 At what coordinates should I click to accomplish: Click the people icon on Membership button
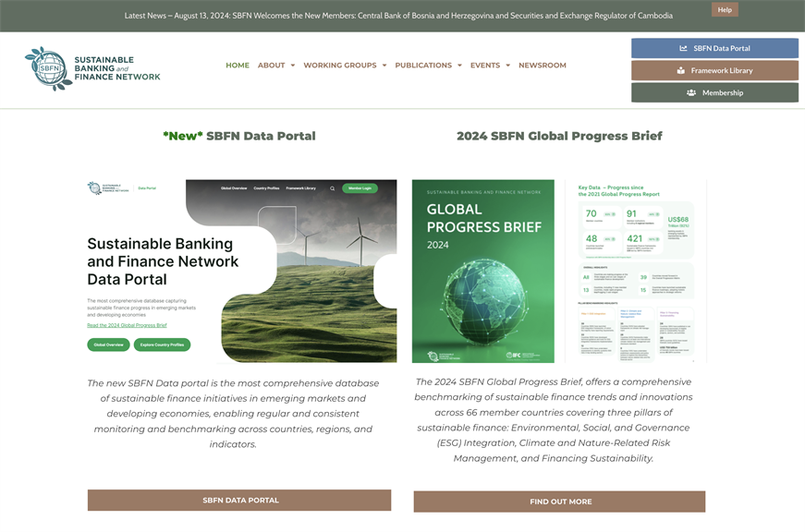[691, 93]
